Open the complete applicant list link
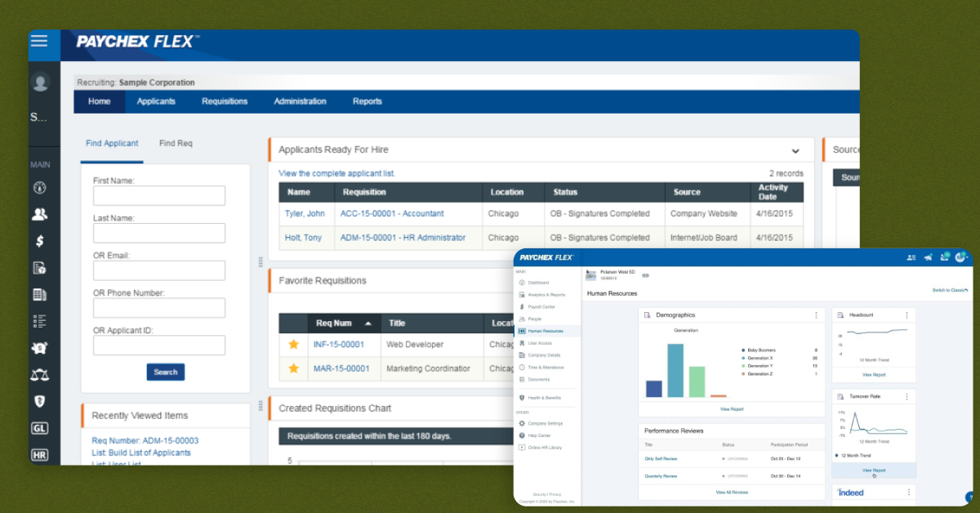This screenshot has height=513, width=980. (x=336, y=173)
